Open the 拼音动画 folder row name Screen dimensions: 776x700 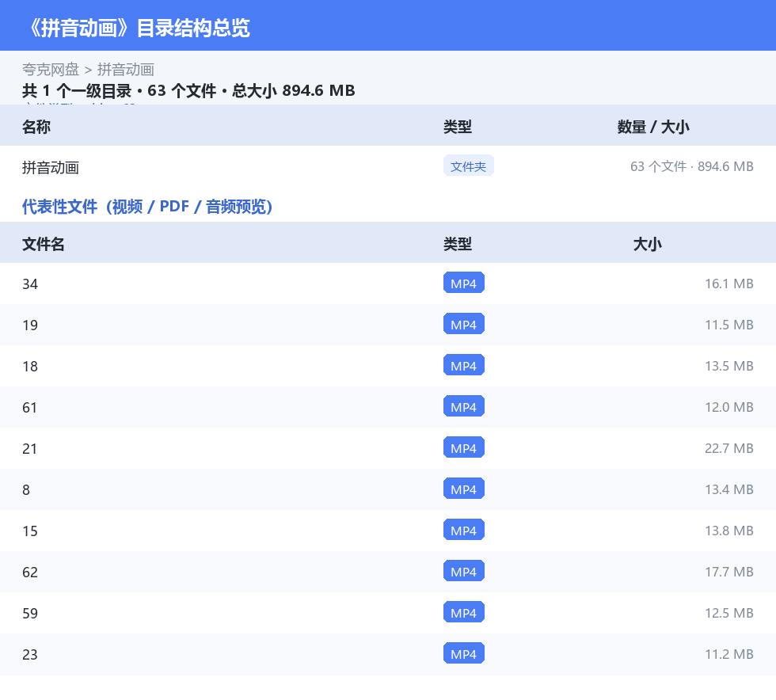pyautogui.click(x=51, y=167)
